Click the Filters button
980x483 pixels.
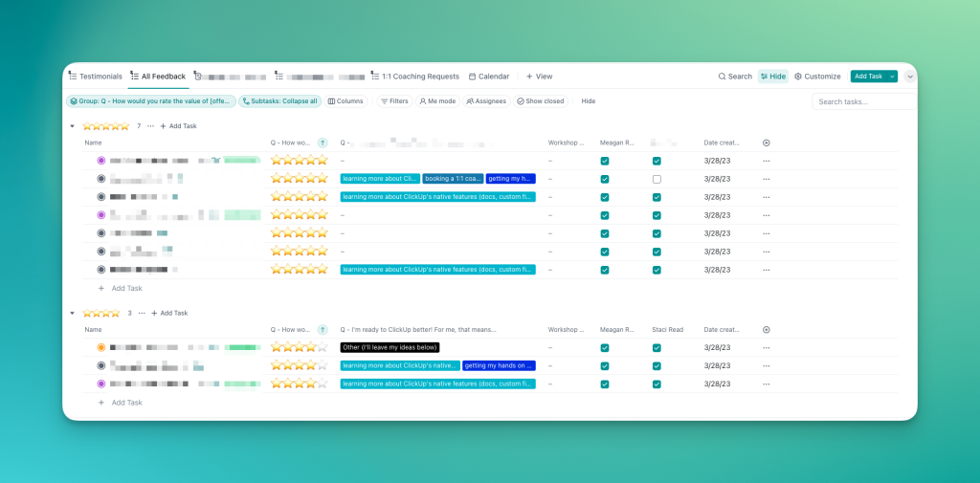pos(394,101)
